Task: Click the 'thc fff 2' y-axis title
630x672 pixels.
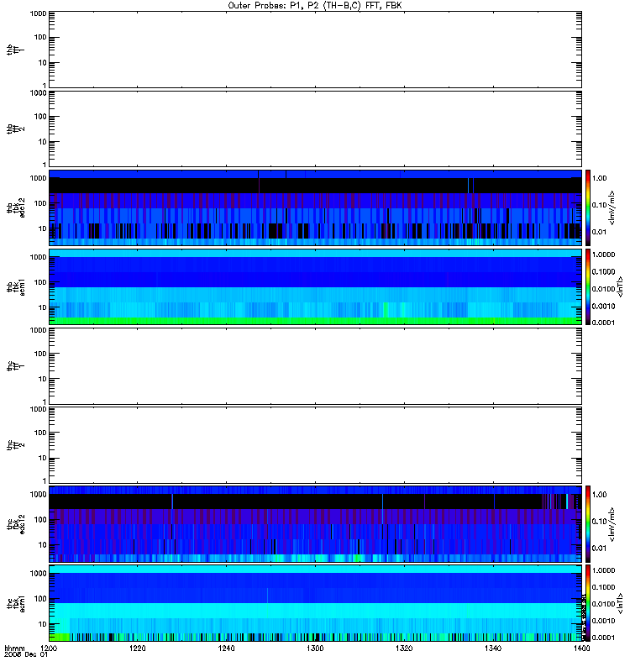Action: pos(16,445)
